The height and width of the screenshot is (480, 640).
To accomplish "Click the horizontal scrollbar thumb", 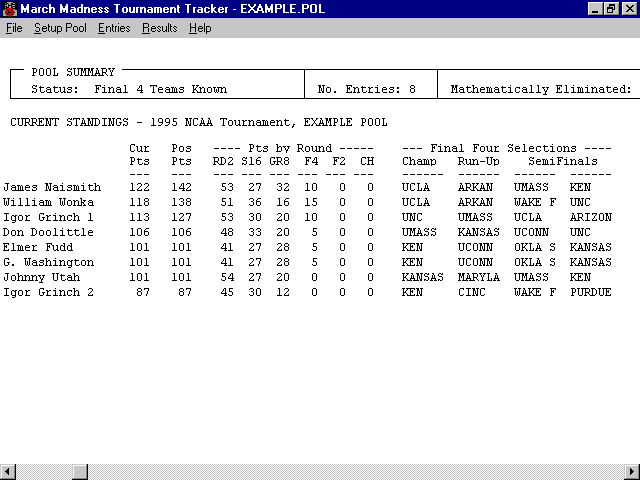I will tap(80, 471).
